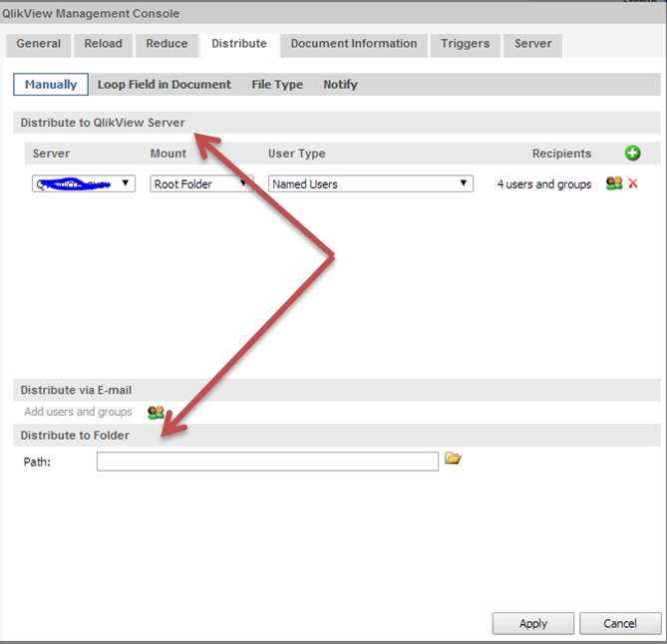The width and height of the screenshot is (667, 644).
Task: Click the User Type column header
Action: 296,154
